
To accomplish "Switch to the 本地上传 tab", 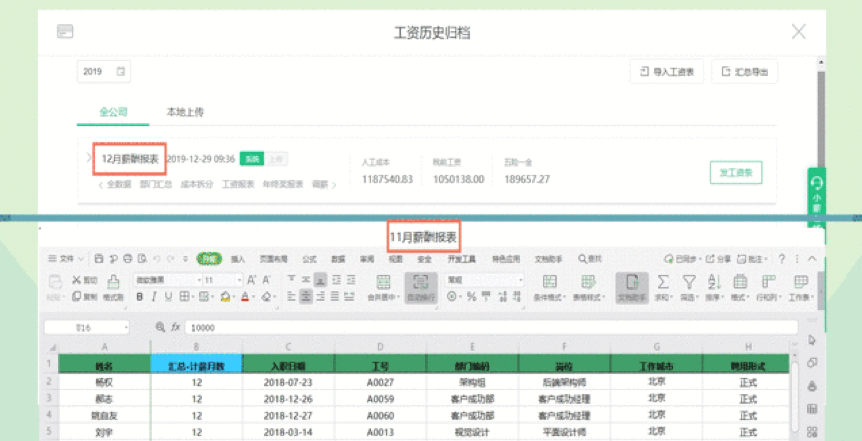I will [185, 112].
